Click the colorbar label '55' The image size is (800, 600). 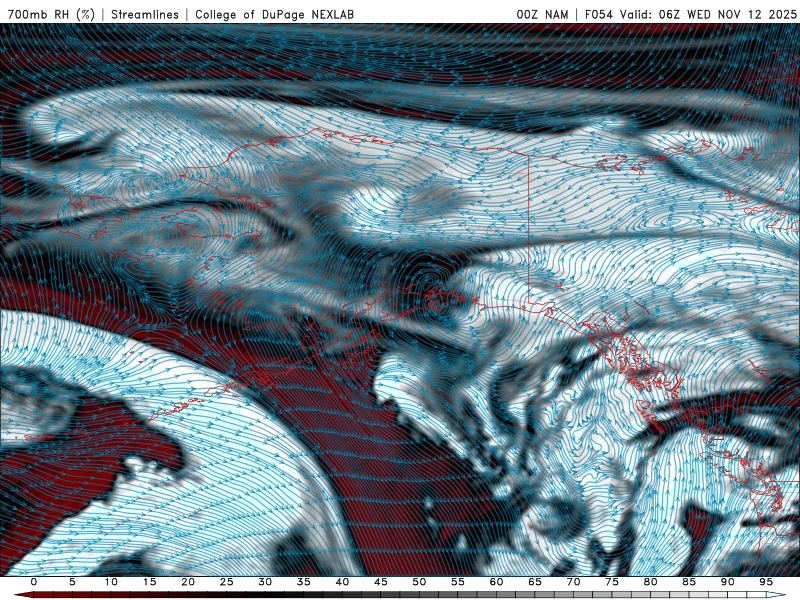click(458, 582)
